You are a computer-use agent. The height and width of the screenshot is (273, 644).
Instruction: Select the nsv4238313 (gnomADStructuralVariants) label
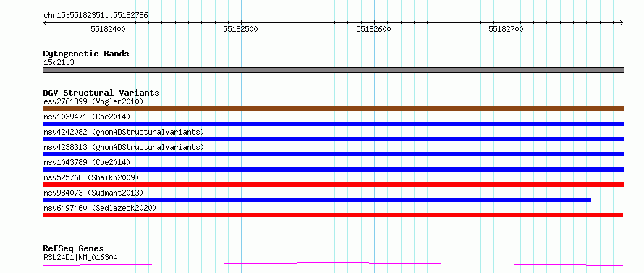(124, 147)
